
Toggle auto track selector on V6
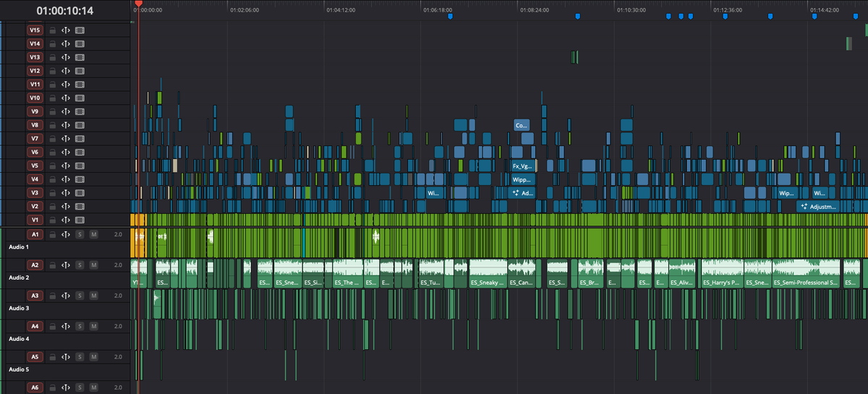[66, 152]
